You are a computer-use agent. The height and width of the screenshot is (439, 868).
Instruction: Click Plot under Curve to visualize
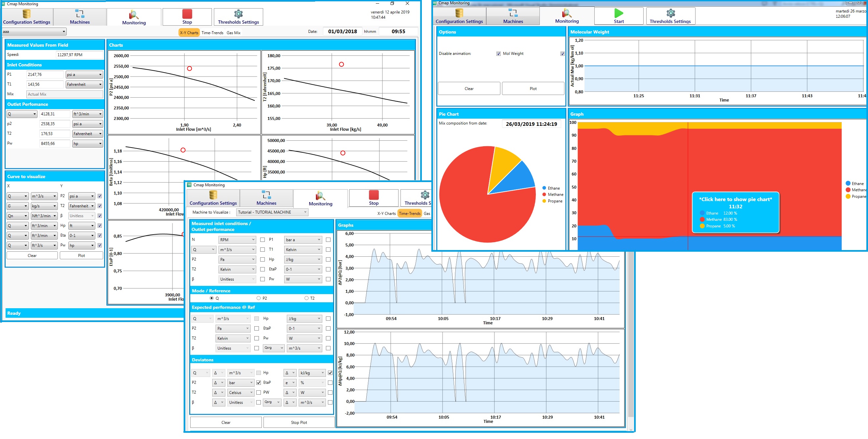pyautogui.click(x=81, y=255)
